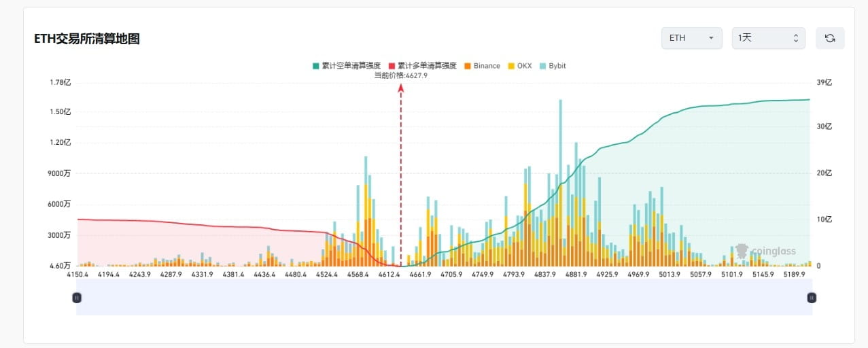Viewport: 868px width, 348px height.
Task: Open the ETH coin dropdown
Action: (x=691, y=38)
